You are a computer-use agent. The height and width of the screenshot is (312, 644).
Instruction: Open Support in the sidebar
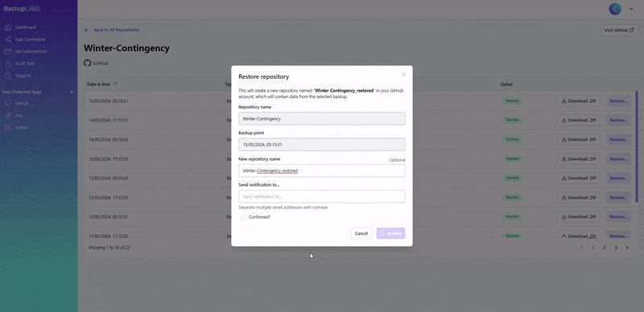click(x=23, y=76)
